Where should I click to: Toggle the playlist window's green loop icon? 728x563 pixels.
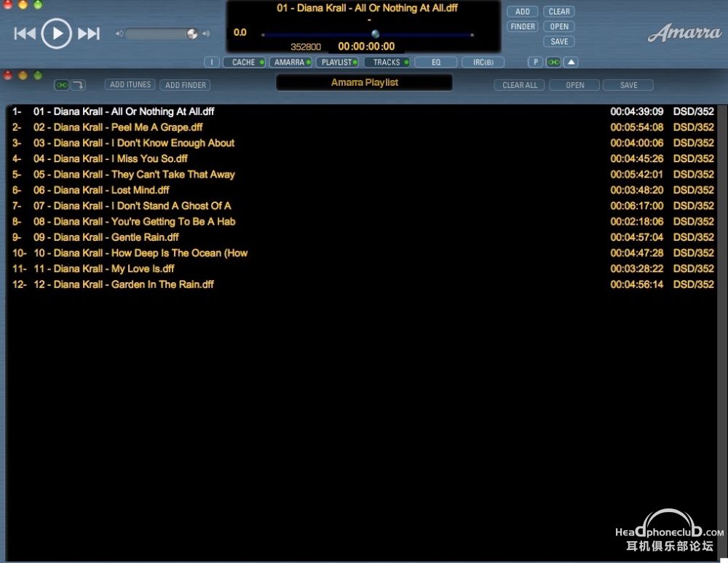(x=62, y=85)
